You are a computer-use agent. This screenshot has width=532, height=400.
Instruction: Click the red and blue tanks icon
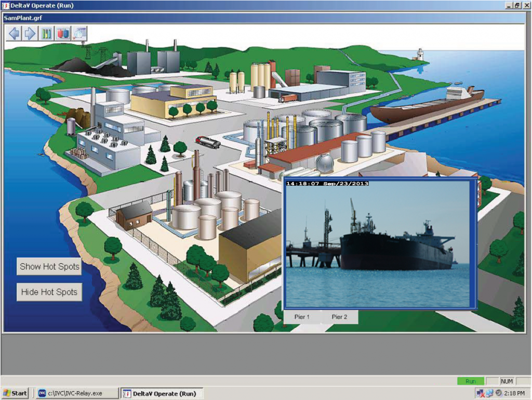[x=63, y=34]
